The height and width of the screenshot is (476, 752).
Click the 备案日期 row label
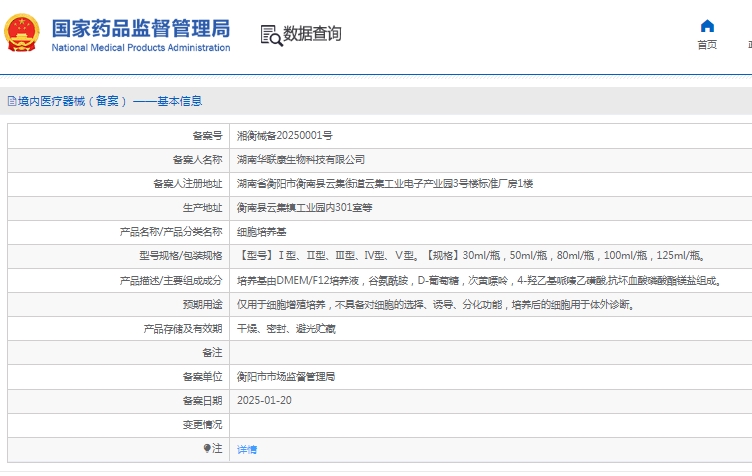click(x=202, y=401)
